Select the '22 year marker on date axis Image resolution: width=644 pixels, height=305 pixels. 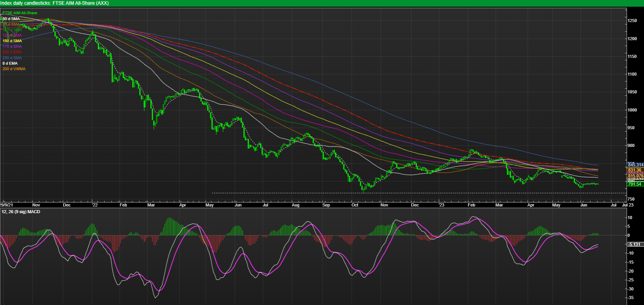point(94,205)
